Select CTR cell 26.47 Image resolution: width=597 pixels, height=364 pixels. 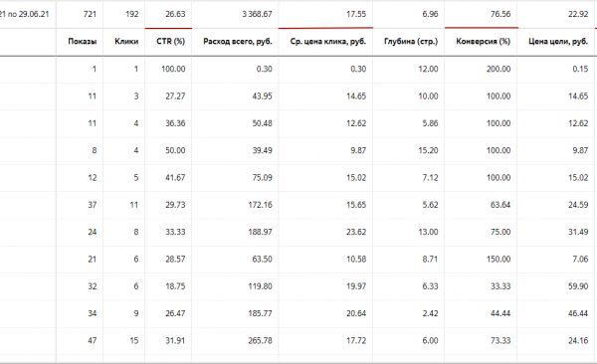tap(175, 313)
